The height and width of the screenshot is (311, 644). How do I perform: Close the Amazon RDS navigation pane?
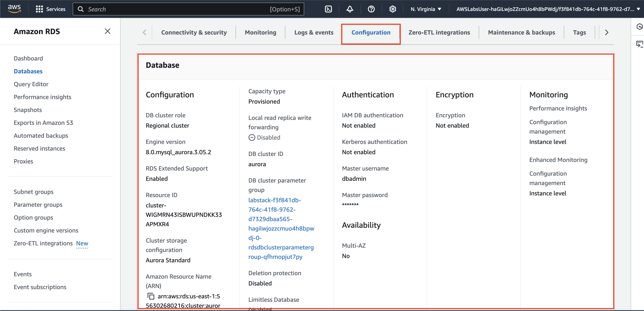[107, 31]
